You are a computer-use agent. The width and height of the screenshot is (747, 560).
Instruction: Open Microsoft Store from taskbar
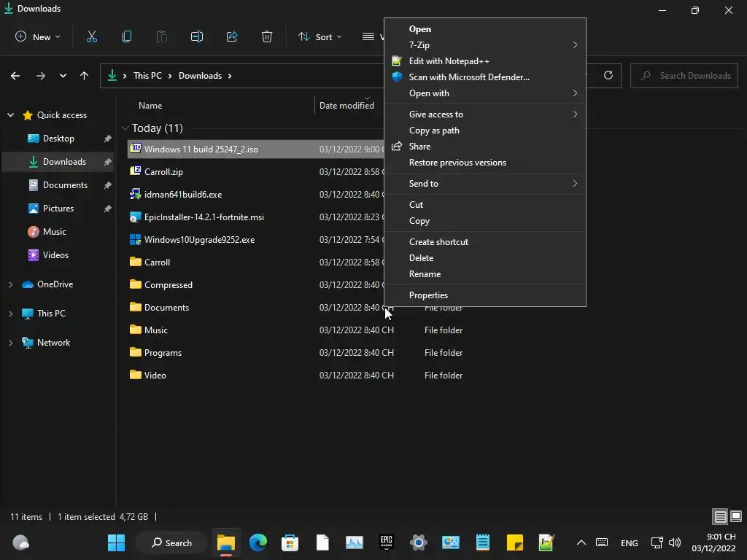coord(290,542)
